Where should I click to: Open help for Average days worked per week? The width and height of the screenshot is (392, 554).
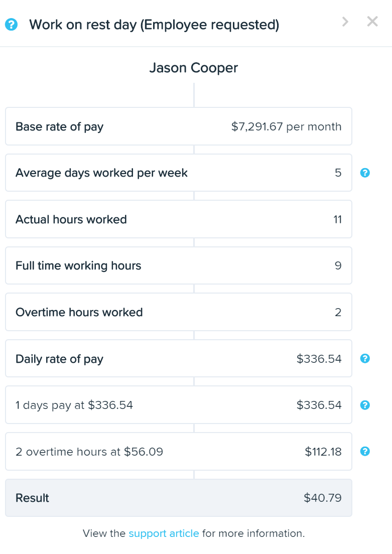365,173
